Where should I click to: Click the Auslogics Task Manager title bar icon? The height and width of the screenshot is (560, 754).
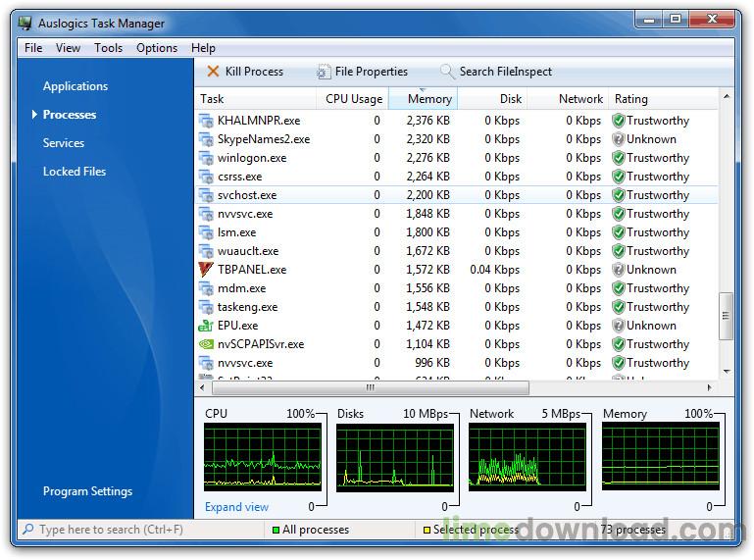(25, 23)
